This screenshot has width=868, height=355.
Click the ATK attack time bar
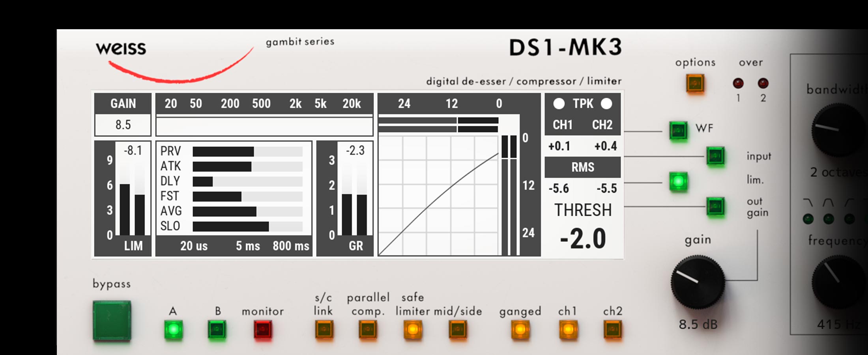click(247, 166)
